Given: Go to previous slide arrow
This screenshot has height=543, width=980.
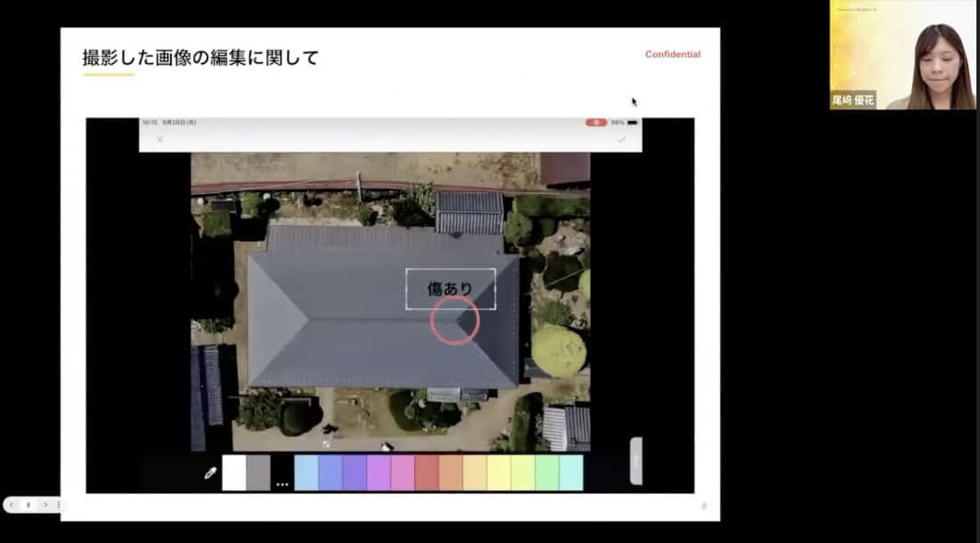Looking at the screenshot, I should pyautogui.click(x=12, y=505).
